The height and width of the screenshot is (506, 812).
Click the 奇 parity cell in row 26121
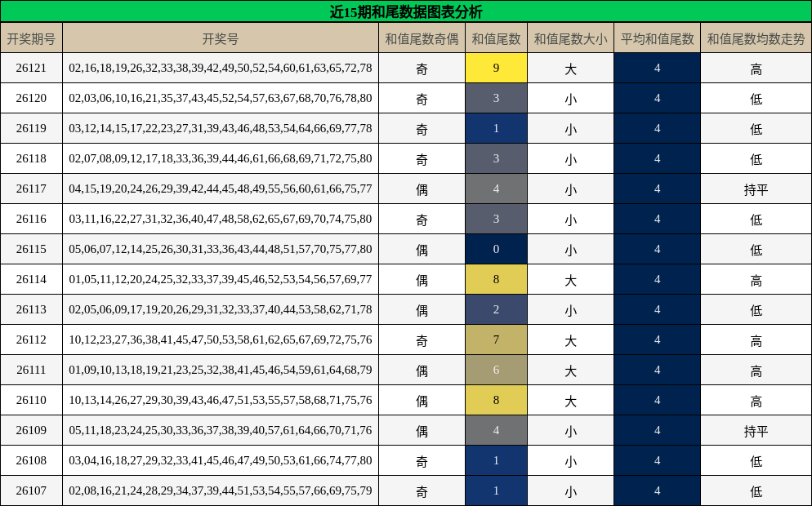click(422, 69)
